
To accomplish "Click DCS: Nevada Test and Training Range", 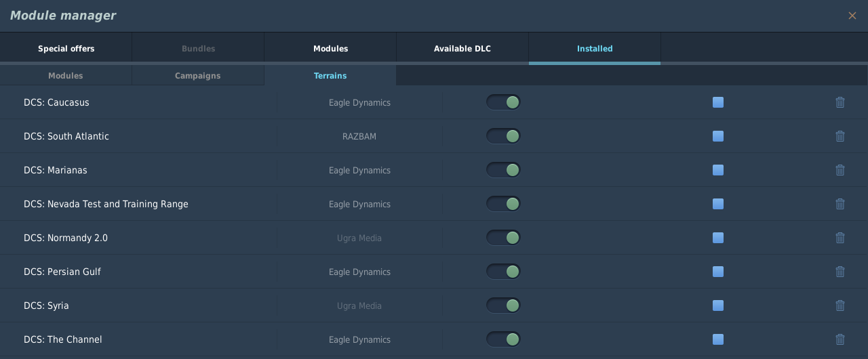I will pyautogui.click(x=106, y=204).
